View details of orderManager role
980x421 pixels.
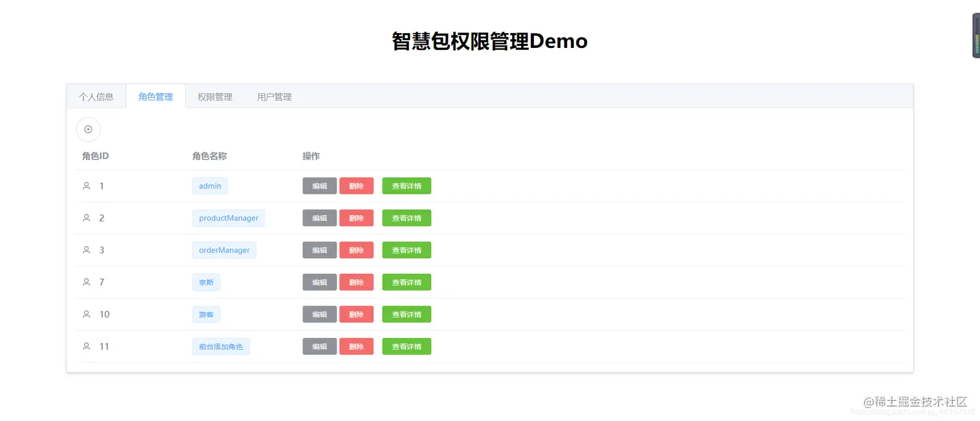pyautogui.click(x=406, y=250)
